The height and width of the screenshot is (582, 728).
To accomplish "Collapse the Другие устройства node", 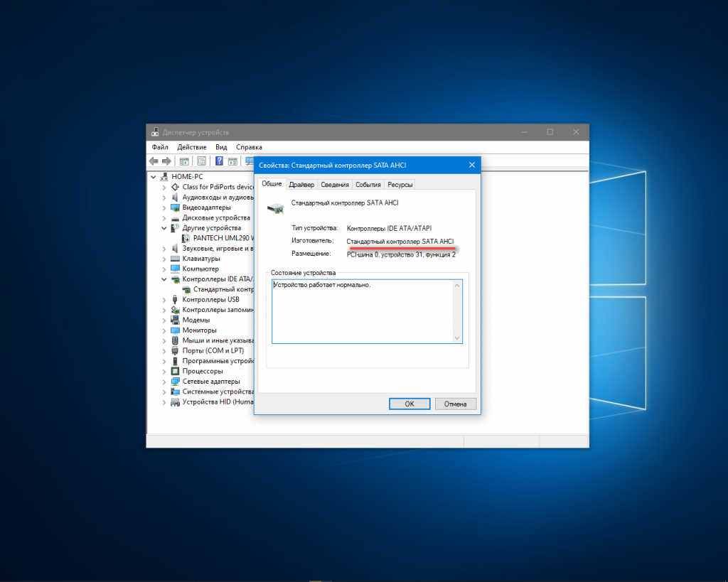I will coord(164,228).
